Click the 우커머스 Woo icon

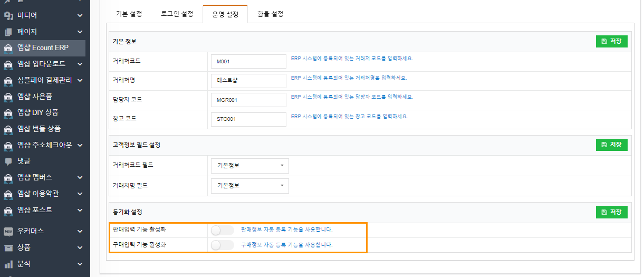click(8, 231)
